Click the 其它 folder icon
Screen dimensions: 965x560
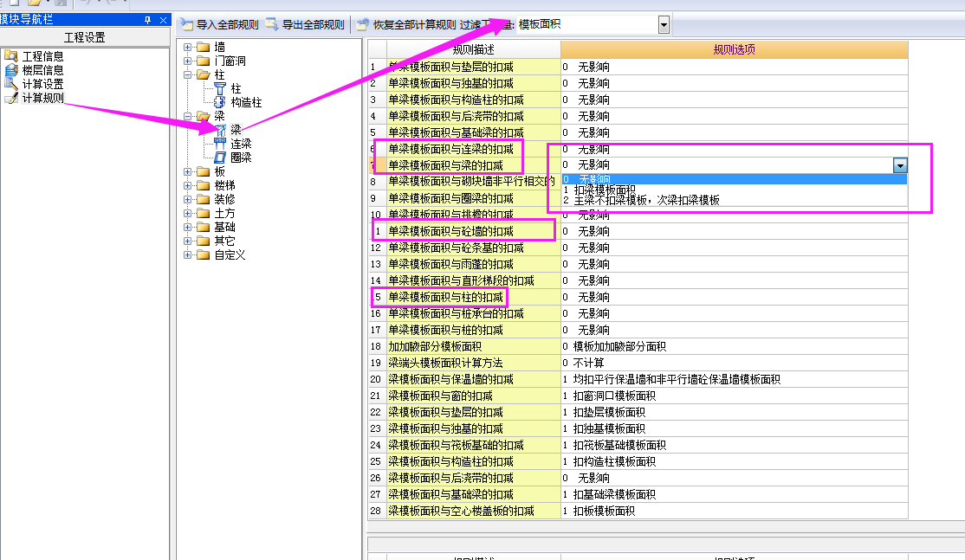click(203, 241)
